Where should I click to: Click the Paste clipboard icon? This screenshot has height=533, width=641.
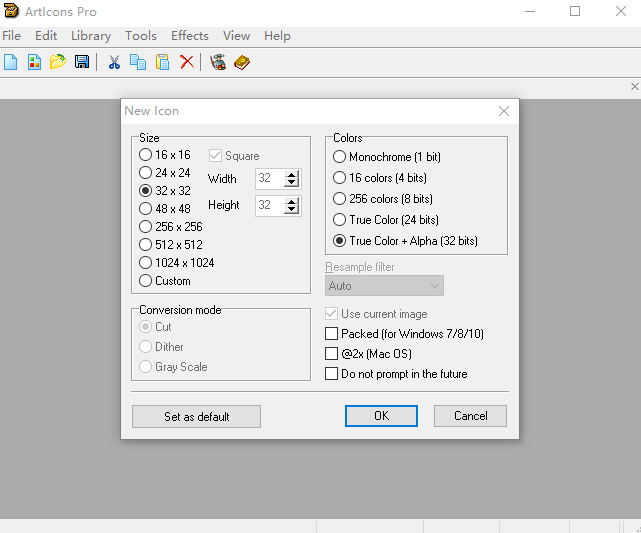coord(162,62)
